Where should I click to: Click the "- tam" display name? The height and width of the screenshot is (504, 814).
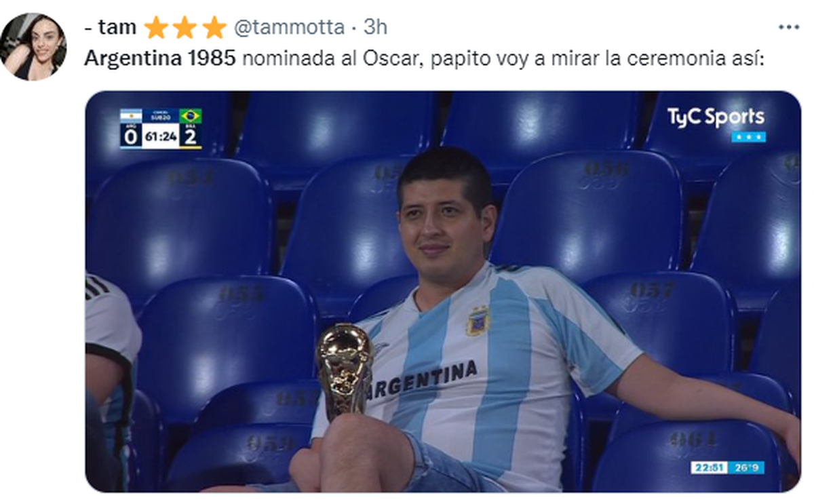(111, 27)
